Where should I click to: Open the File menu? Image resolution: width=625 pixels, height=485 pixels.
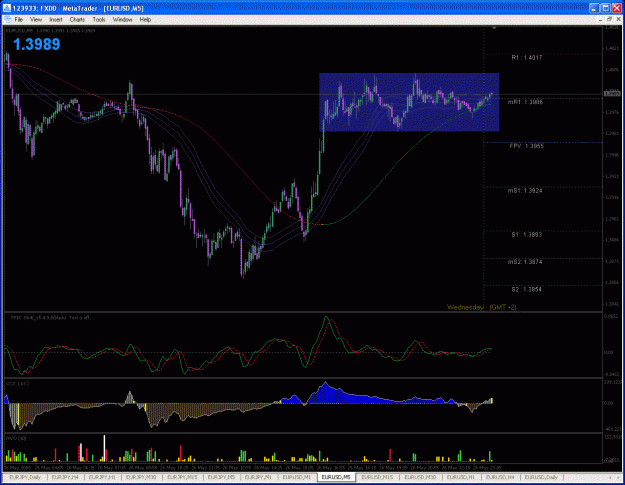coord(19,20)
